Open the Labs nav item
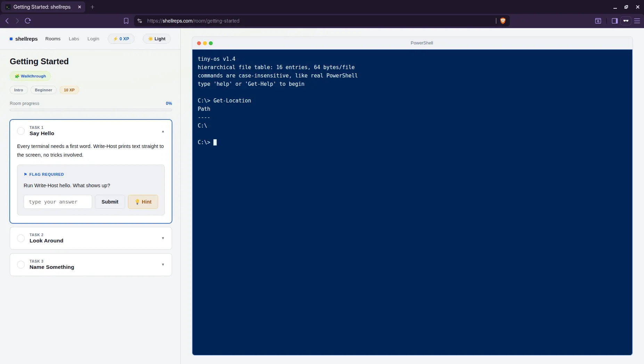The height and width of the screenshot is (364, 644). coord(74,39)
